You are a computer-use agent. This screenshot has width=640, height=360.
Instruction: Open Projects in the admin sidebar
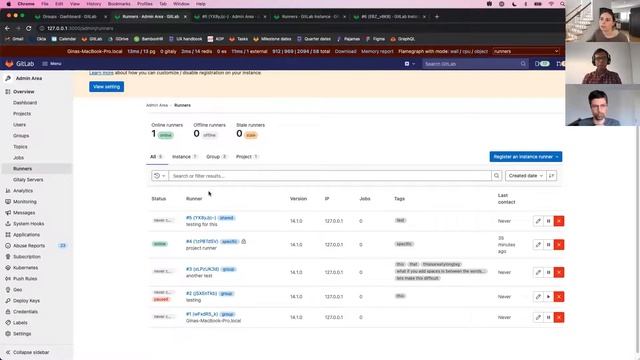[x=22, y=114]
